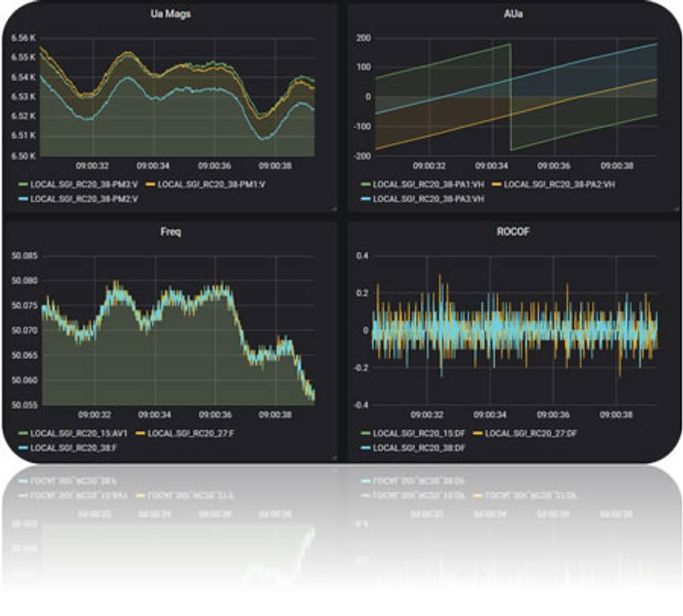The height and width of the screenshot is (616, 683).
Task: Toggle series LOCAL.SGI_RC20_38-PM1:V in legend
Action: coord(211,184)
